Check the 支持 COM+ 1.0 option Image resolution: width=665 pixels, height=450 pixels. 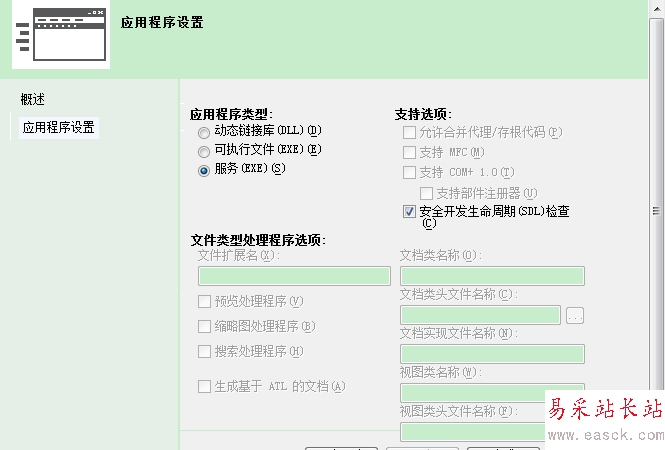click(x=409, y=172)
